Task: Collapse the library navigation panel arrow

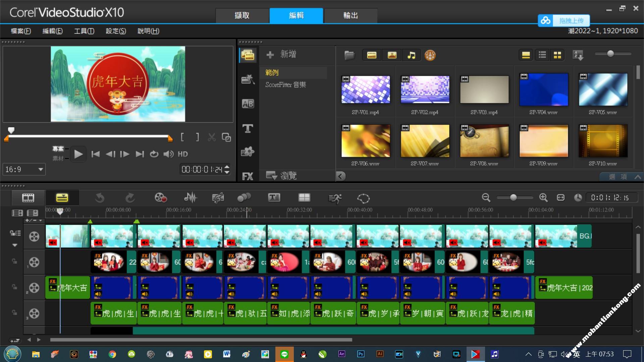Action: [341, 176]
